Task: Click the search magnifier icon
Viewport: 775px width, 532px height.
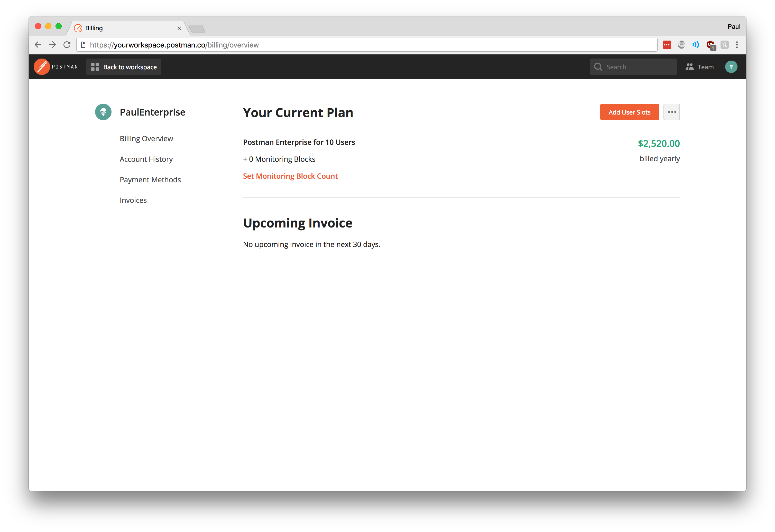Action: [598, 67]
